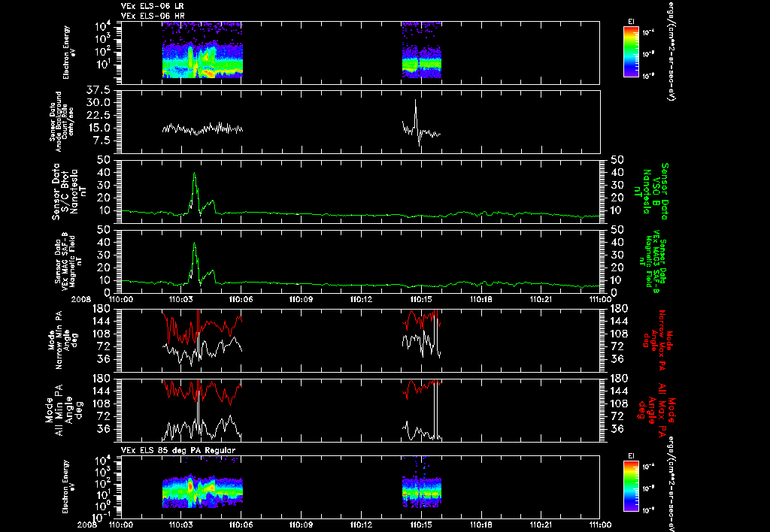
Task: Click 110:03 on the middle time axis
Action: click(x=181, y=299)
